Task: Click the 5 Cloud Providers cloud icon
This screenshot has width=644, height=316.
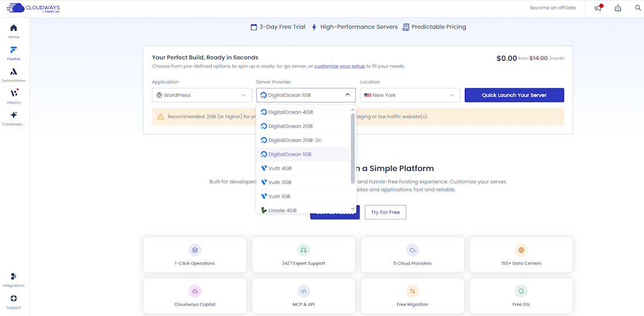Action: 412,249
